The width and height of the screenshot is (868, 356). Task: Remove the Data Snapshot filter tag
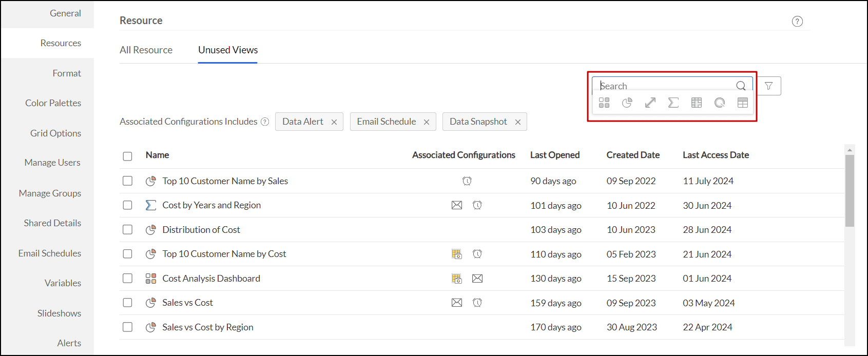pyautogui.click(x=518, y=122)
